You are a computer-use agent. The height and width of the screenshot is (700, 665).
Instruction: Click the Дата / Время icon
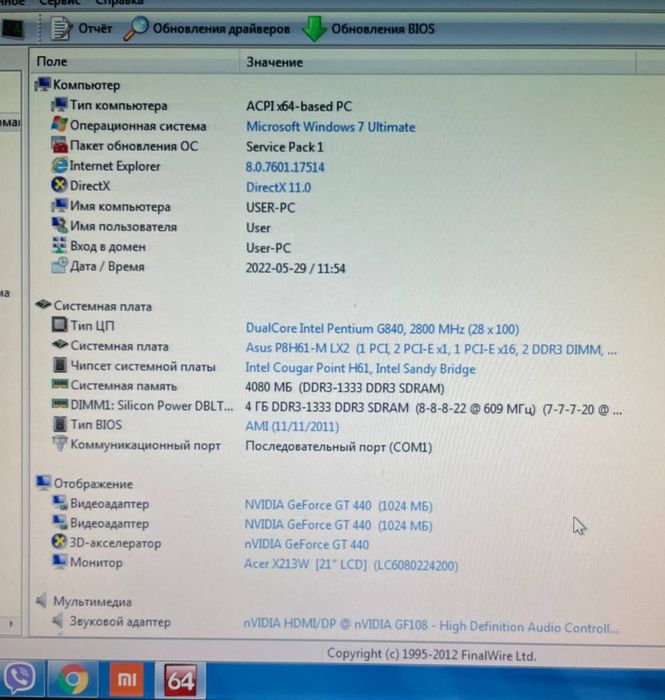[59, 266]
